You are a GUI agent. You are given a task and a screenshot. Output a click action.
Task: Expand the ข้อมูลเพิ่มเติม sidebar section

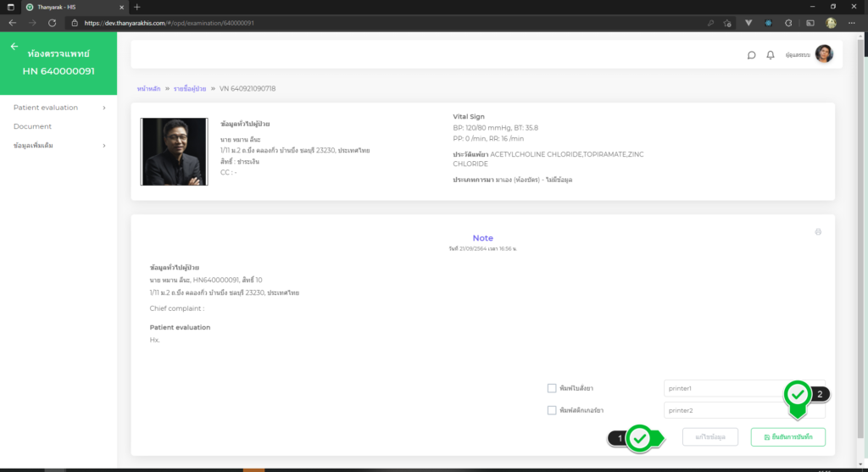pos(58,146)
